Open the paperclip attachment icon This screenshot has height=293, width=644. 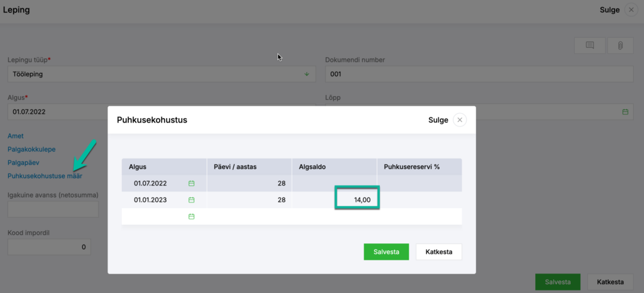coord(620,45)
